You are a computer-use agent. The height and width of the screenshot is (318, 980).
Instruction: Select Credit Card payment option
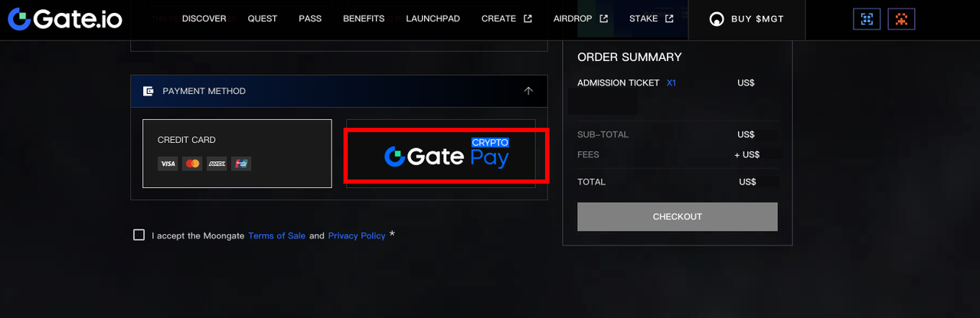[237, 153]
